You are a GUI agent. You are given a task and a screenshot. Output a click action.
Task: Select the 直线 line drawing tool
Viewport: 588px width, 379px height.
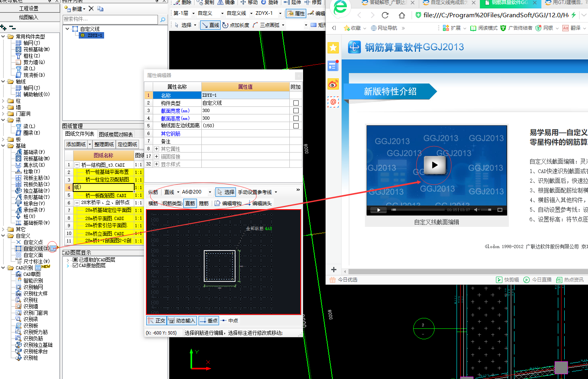tap(211, 25)
